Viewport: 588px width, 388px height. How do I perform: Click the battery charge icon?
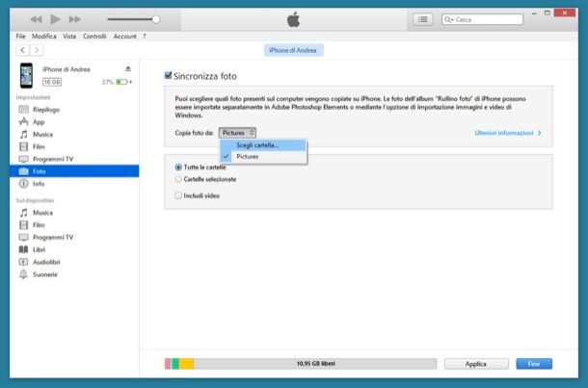tap(122, 82)
